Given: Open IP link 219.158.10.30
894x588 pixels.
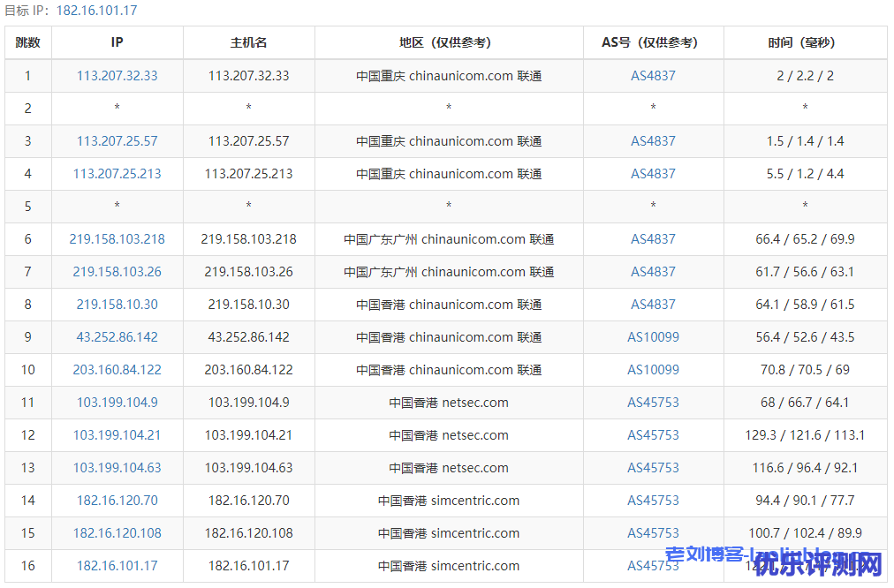Looking at the screenshot, I should [x=117, y=305].
